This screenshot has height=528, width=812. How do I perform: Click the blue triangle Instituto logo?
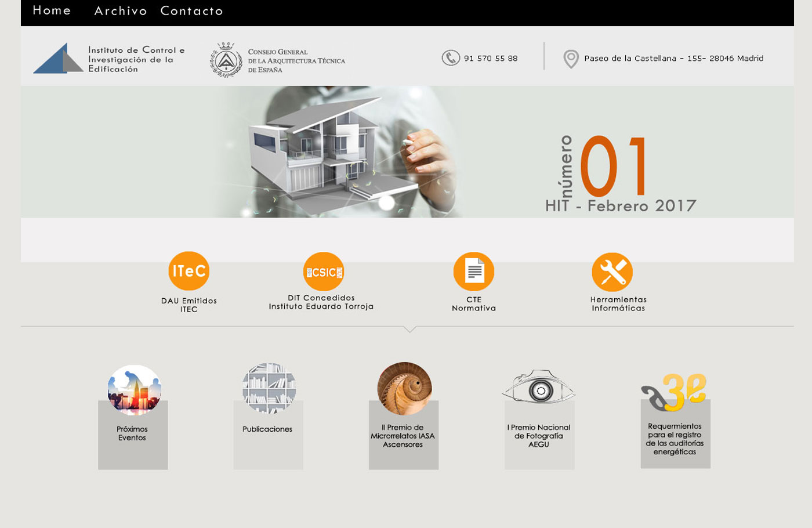point(58,59)
